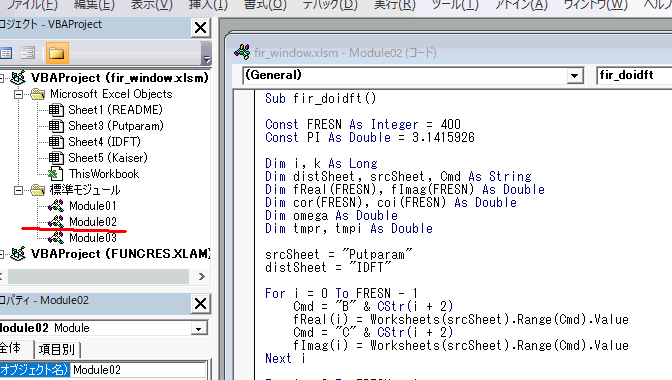The height and width of the screenshot is (380, 672).
Task: Click the Module01 module icon
Action: pos(56,206)
